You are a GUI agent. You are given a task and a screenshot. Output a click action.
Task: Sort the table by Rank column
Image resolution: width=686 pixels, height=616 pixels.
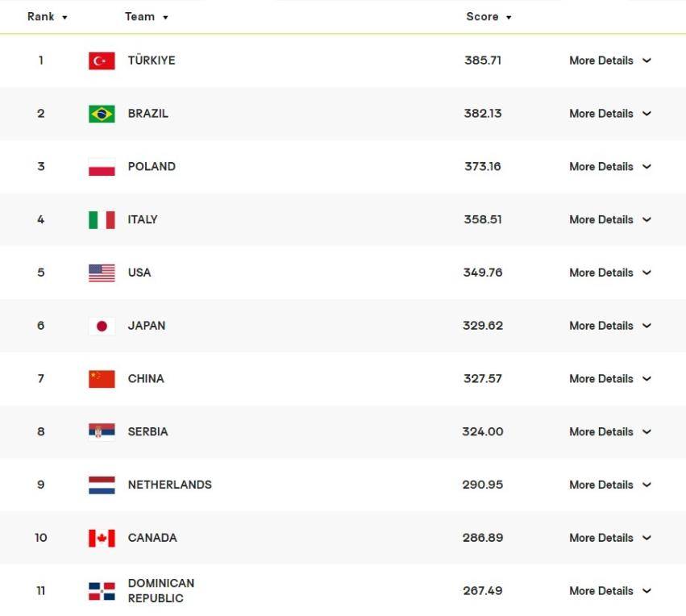pyautogui.click(x=47, y=17)
